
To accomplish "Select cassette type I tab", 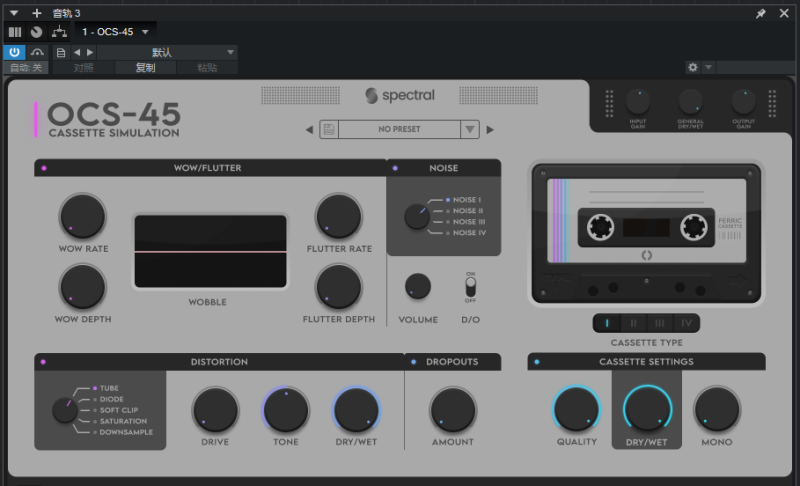I will (607, 323).
